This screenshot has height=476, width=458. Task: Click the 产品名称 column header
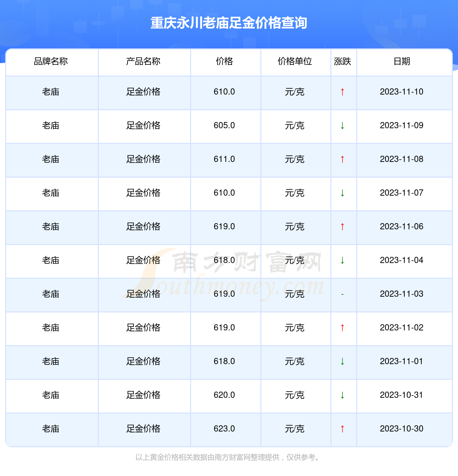click(143, 61)
